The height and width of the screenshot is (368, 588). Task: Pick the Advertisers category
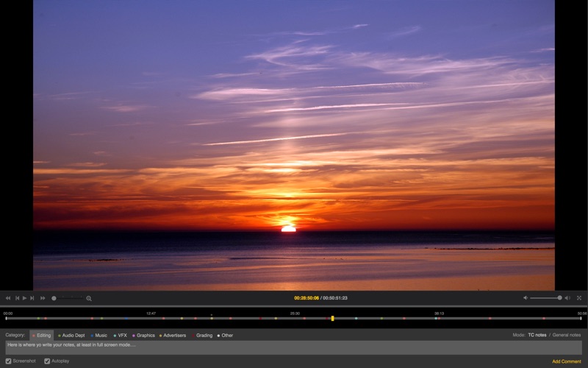tap(173, 336)
